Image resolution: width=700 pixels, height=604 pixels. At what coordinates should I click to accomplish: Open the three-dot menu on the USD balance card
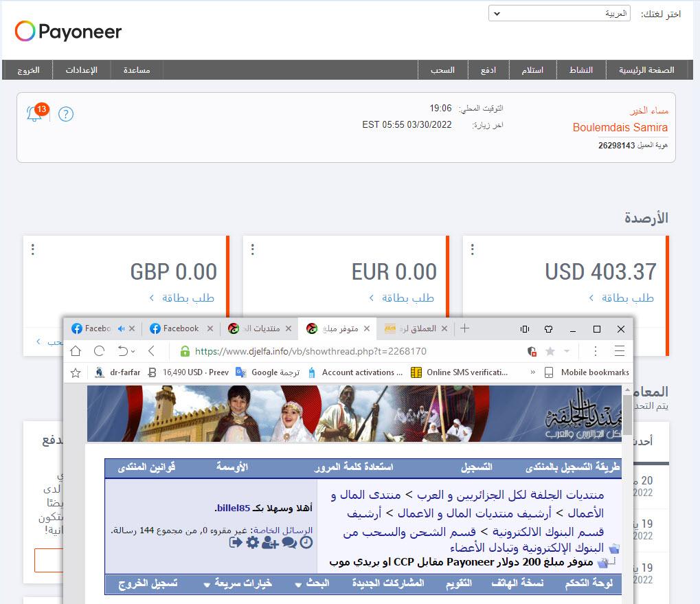(x=472, y=249)
